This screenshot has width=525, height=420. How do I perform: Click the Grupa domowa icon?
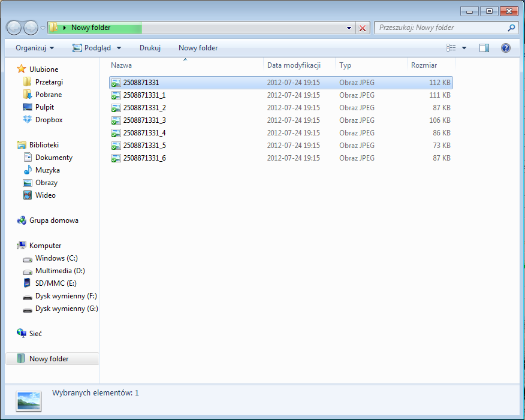coord(22,220)
